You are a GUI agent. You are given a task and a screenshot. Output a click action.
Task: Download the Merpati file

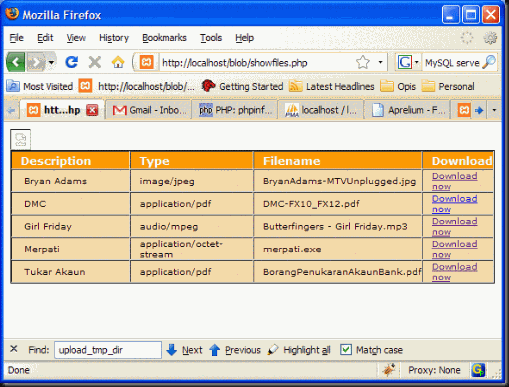click(x=454, y=249)
